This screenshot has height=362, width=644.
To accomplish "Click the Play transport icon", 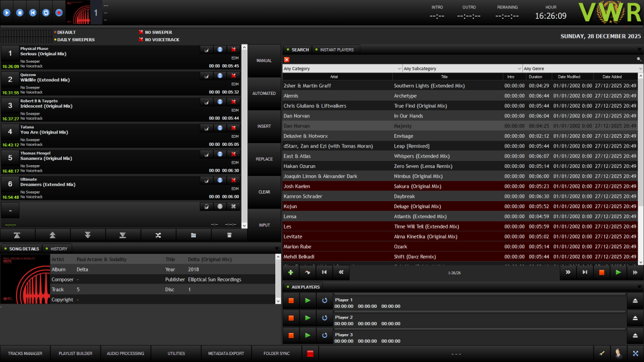I will (6, 12).
